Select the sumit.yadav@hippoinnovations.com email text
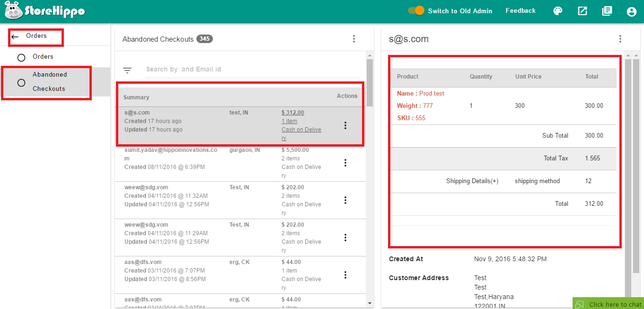This screenshot has width=644, height=309. [171, 154]
